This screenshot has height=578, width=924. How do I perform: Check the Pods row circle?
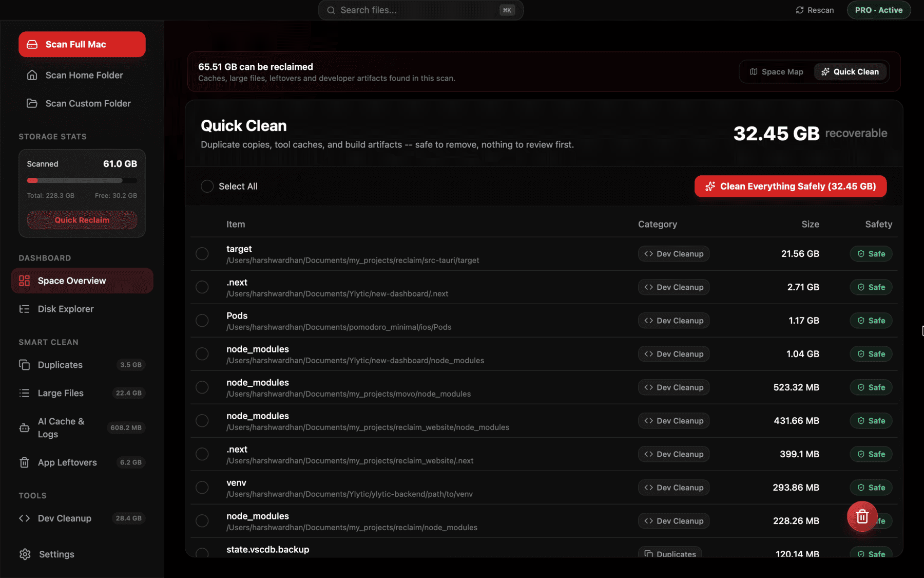tap(202, 321)
